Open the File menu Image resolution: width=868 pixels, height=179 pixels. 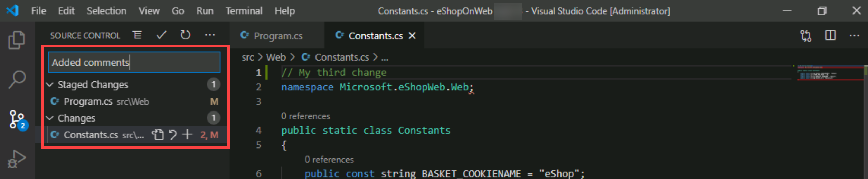pyautogui.click(x=38, y=11)
